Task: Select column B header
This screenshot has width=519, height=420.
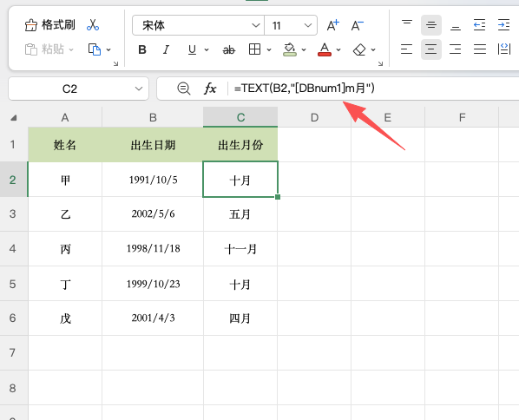Action: pyautogui.click(x=153, y=117)
